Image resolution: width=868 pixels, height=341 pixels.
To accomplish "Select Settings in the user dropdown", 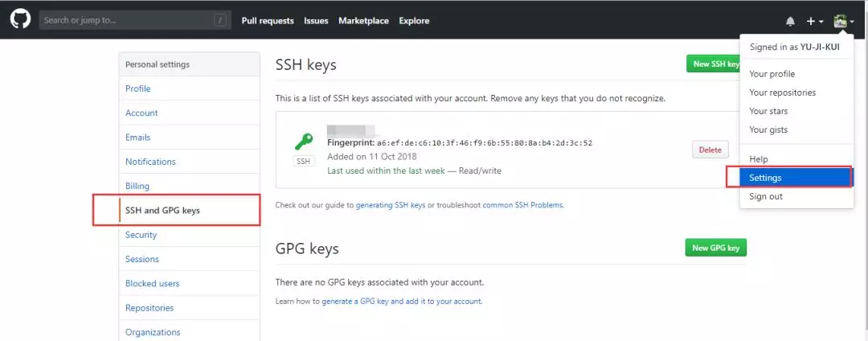I will (765, 178).
